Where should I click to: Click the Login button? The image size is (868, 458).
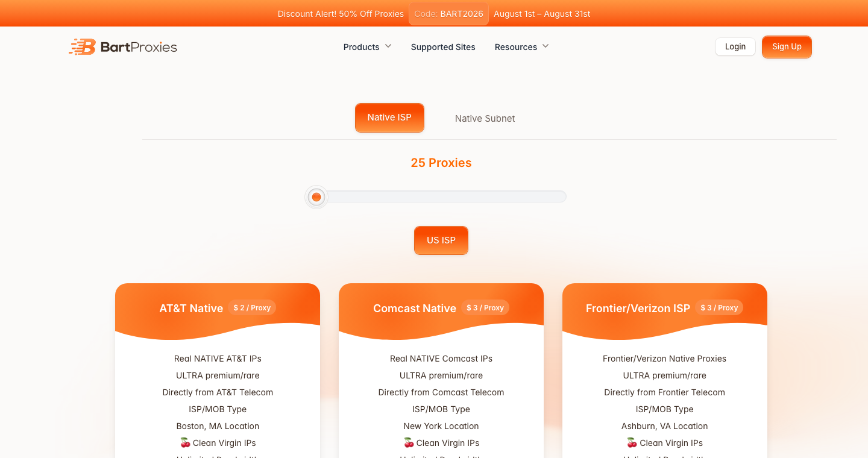735,46
